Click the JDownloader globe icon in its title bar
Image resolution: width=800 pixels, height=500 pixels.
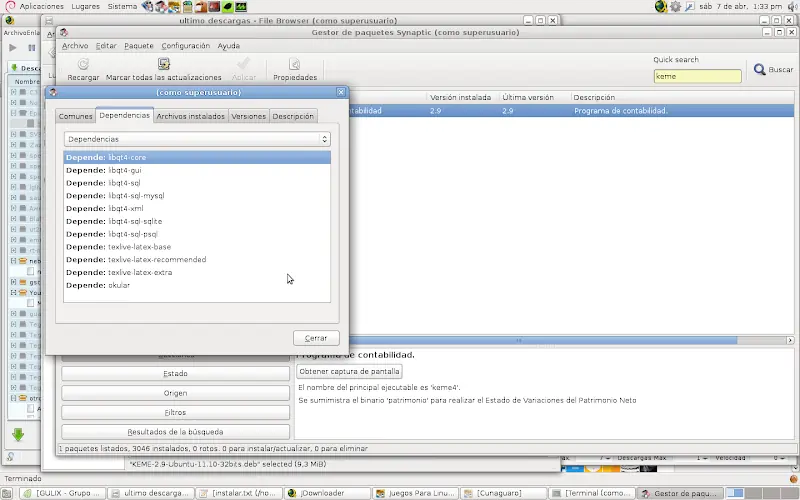pos(9,20)
